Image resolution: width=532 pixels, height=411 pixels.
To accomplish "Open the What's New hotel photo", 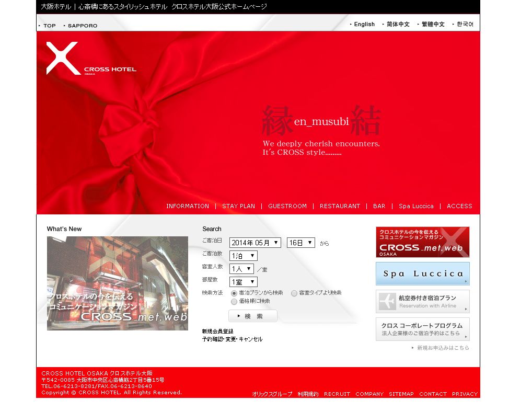I will click(118, 283).
